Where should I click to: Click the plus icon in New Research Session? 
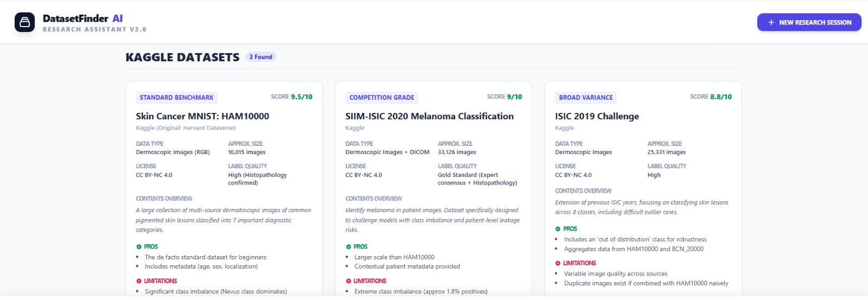(771, 22)
